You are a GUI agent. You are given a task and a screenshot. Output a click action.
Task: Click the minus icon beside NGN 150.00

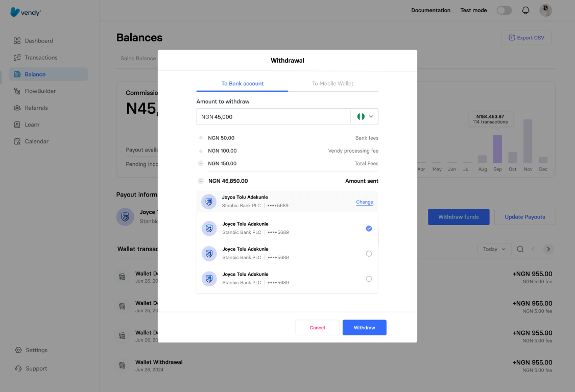201,163
